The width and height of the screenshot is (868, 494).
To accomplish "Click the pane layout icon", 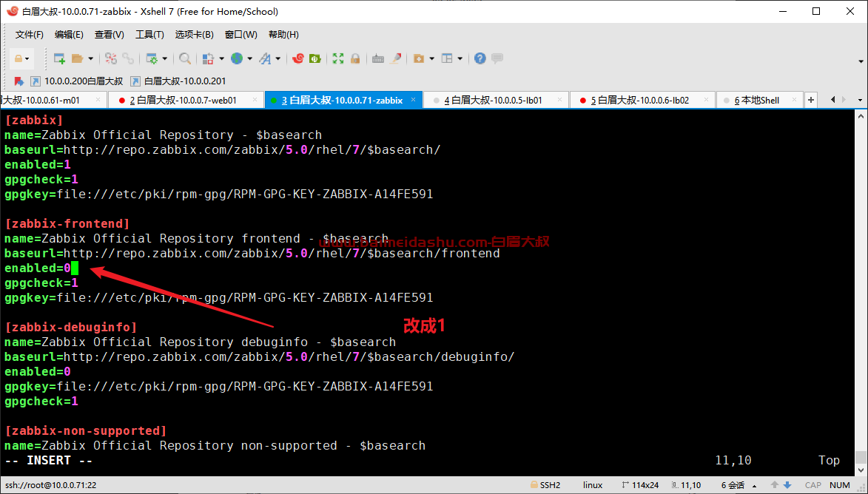I will pos(447,58).
